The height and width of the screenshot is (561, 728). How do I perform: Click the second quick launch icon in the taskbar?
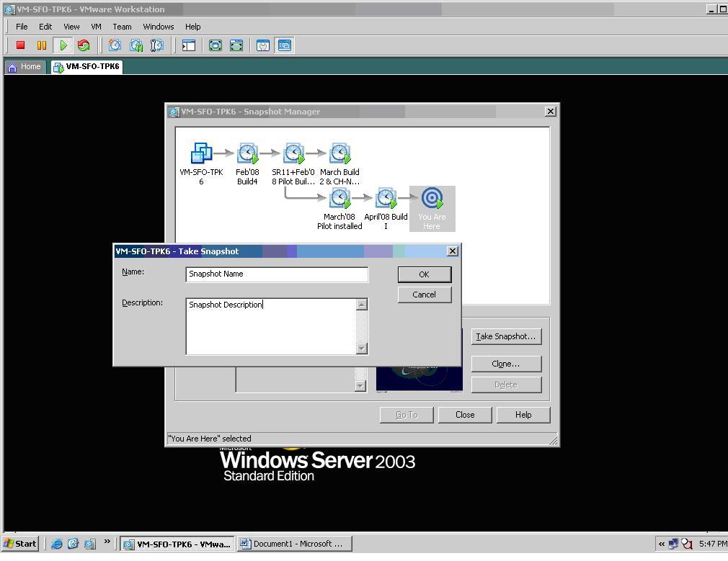[x=73, y=544]
